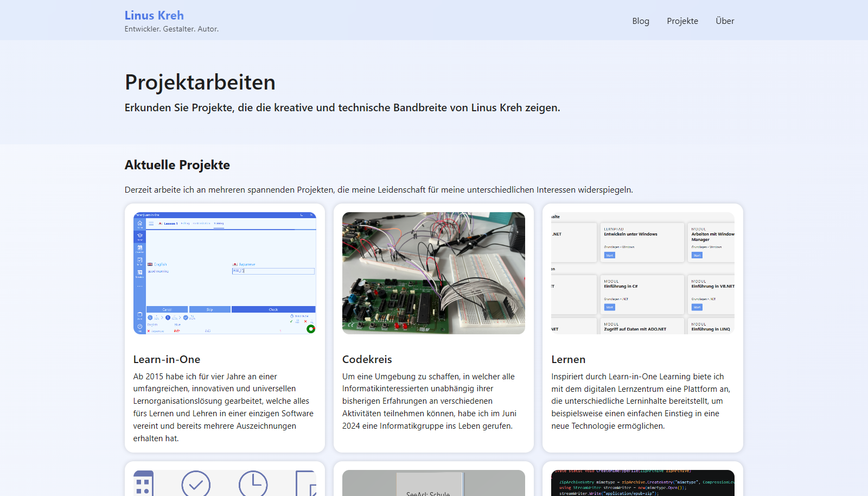Screen dimensions: 868x496
Task: Click the checkmark circle icon in the lower card
Action: (196, 484)
